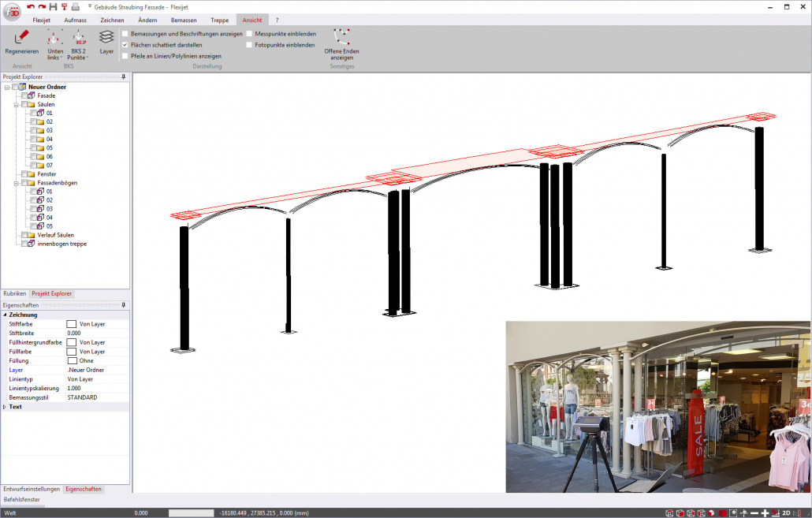Click Offene Enden anzeigen icon
This screenshot has height=518, width=812.
click(x=341, y=38)
